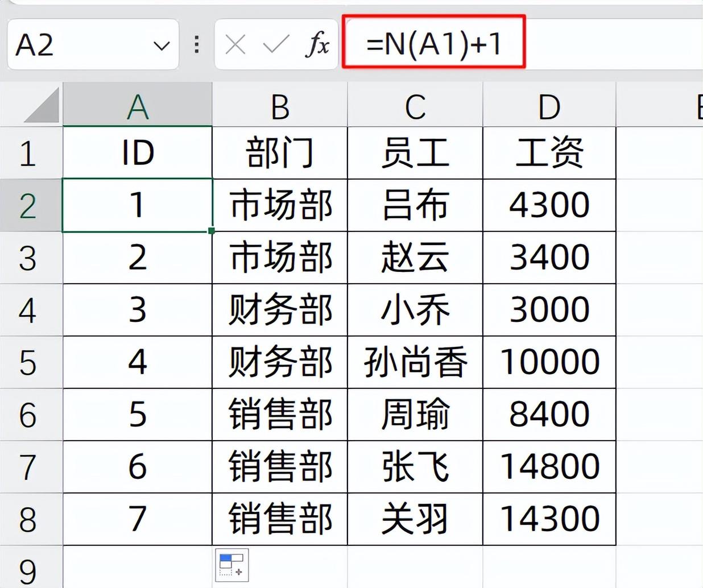Select cell A6 containing 5
Image resolution: width=703 pixels, height=588 pixels.
[137, 415]
